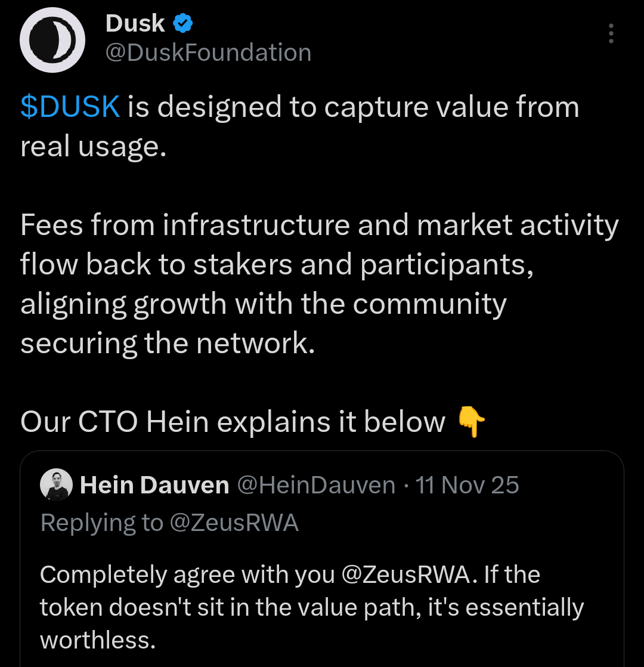Click the 'real usage.' text line
The width and height of the screenshot is (644, 667).
[92, 147]
